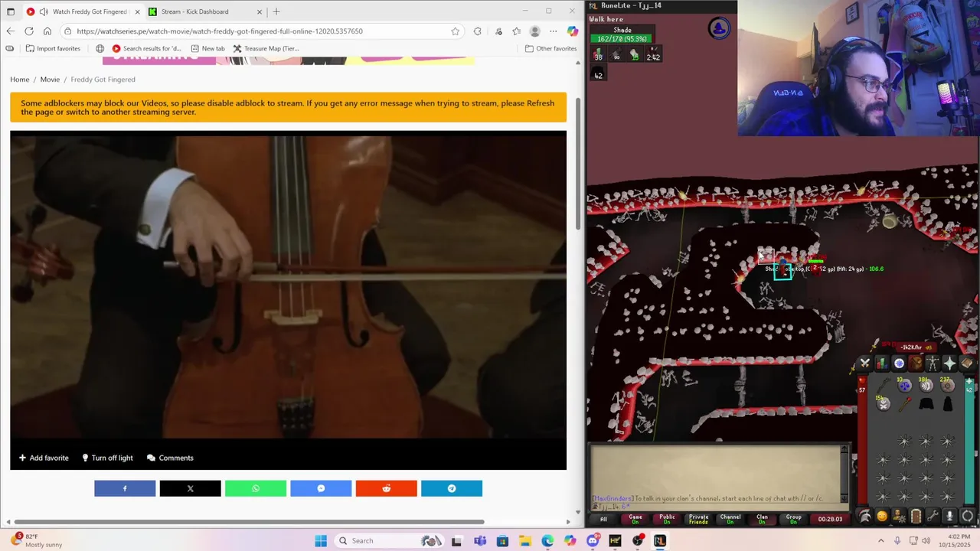Click the red-tipped key item in inventory
The width and height of the screenshot is (980, 551).
pyautogui.click(x=905, y=404)
